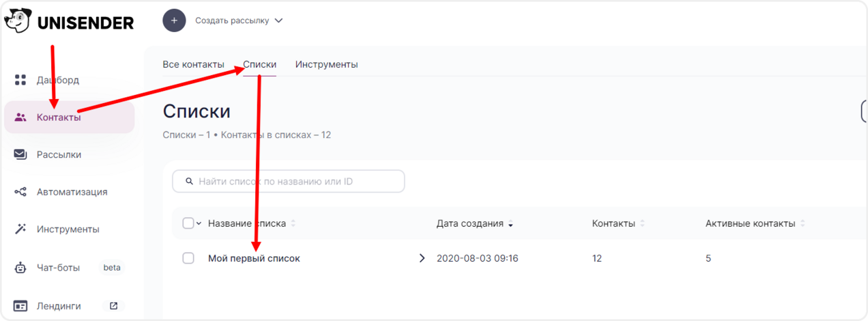Tick the select-all checkbox in table header

coord(188,223)
